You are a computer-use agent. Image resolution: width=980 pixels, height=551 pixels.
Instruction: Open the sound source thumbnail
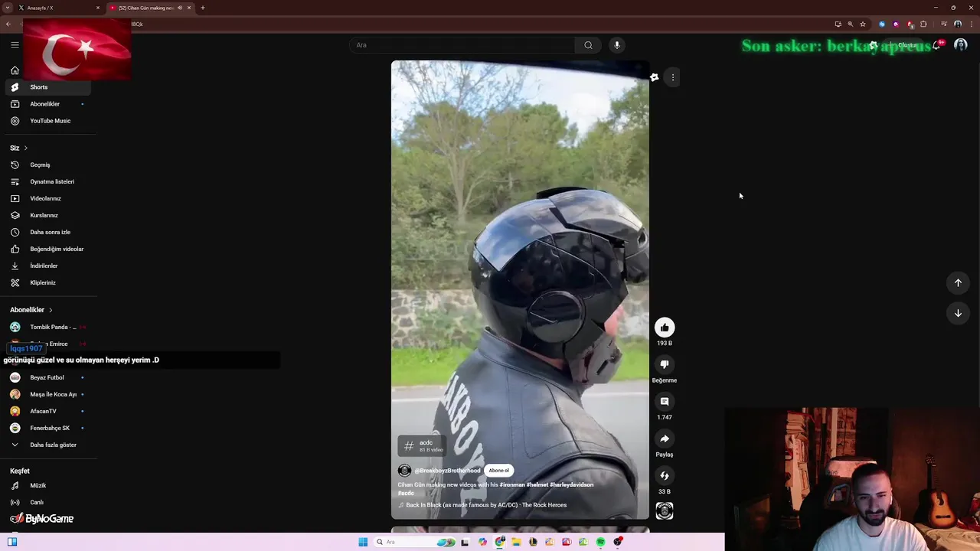pos(665,510)
